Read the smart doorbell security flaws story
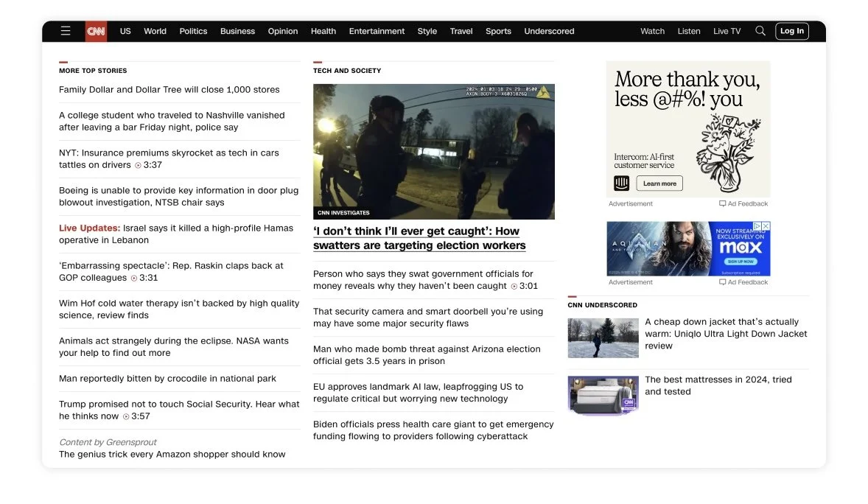Screen dimensions: 868x504 [x=428, y=318]
